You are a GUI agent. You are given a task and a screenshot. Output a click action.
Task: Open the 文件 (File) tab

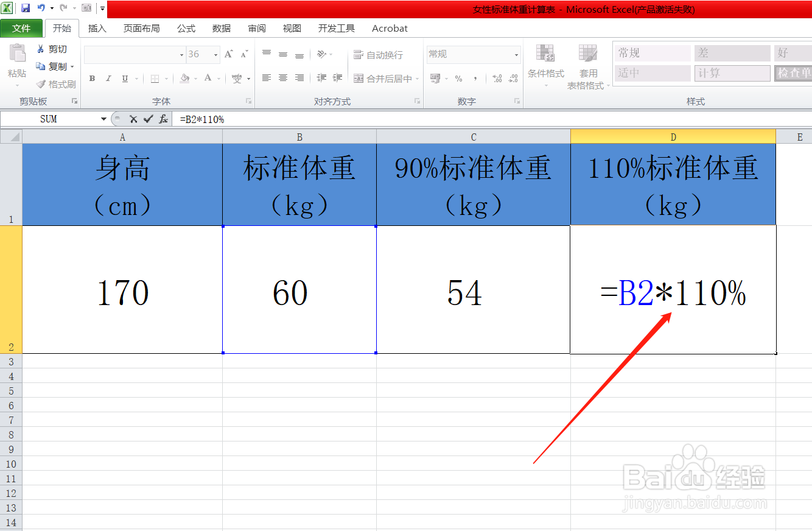[21, 29]
